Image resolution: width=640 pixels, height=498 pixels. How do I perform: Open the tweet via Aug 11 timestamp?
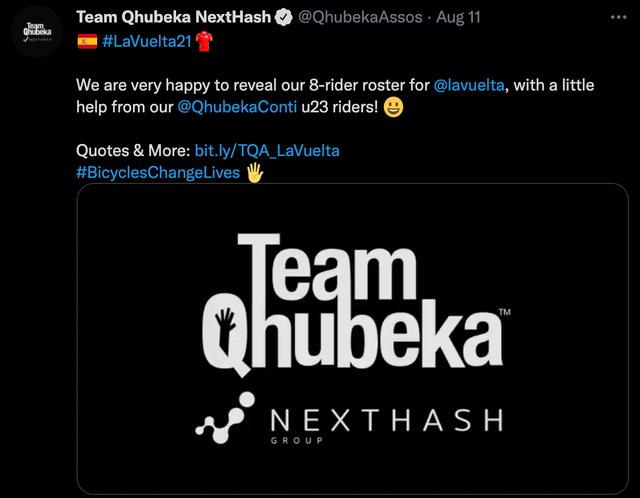pos(458,17)
